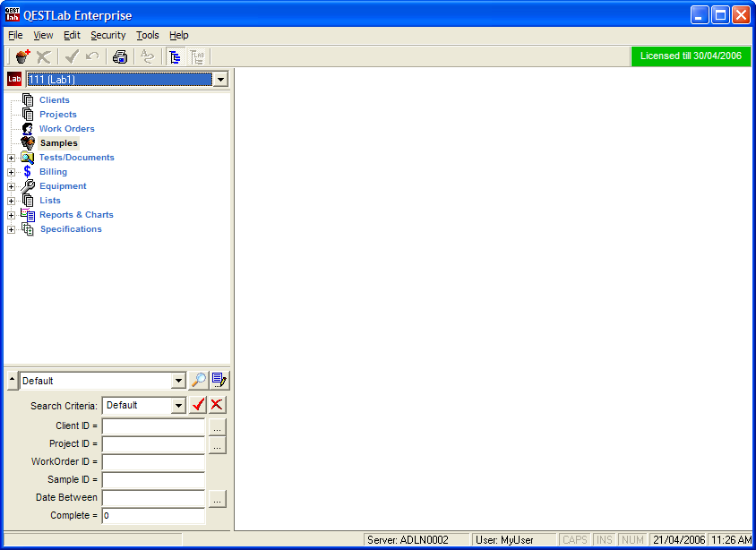Viewport: 756px width, 550px height.
Task: Click the Sample ID input field
Action: [153, 480]
